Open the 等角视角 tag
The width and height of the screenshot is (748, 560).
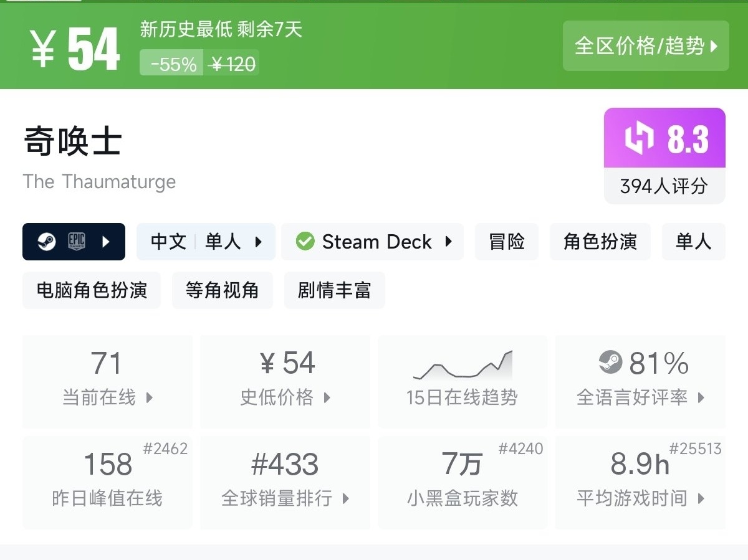222,290
